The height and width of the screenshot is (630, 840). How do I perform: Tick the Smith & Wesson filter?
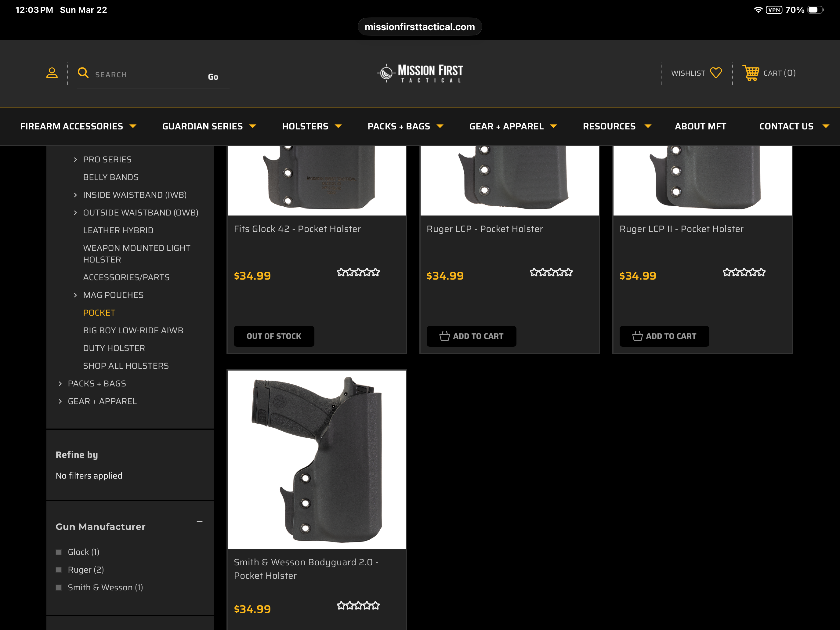click(x=59, y=588)
